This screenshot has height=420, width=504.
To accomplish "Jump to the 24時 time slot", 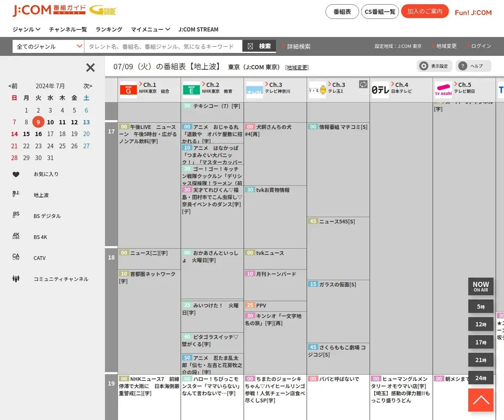I will 481,378.
